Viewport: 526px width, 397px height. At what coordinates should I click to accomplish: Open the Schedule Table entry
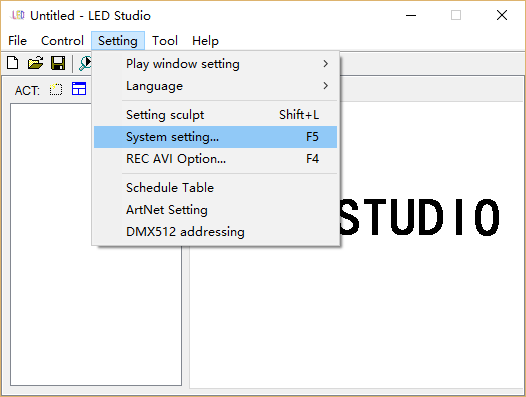tap(215, 188)
